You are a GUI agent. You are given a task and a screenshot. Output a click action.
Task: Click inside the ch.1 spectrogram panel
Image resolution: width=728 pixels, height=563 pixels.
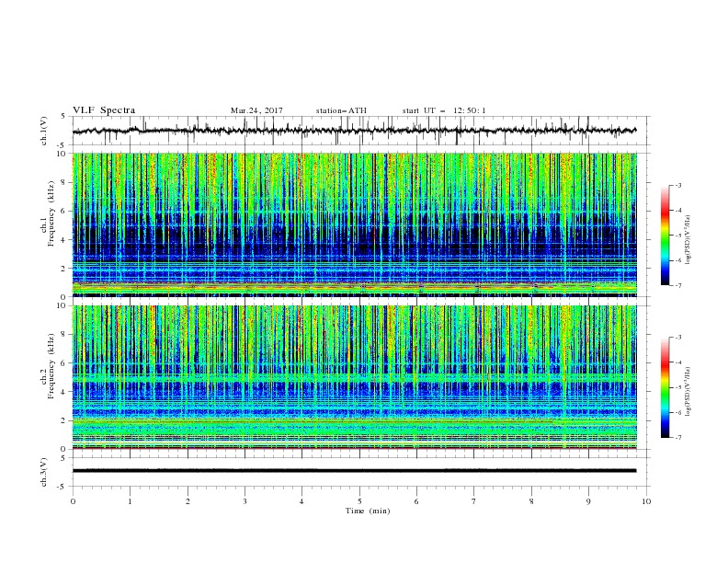(354, 224)
